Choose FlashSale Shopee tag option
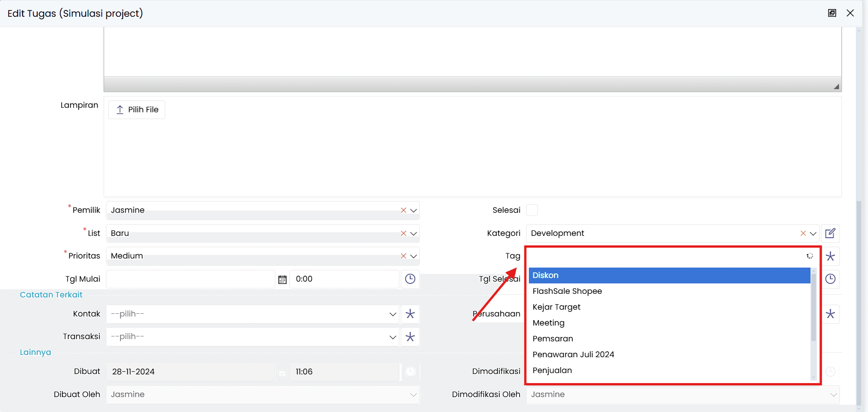This screenshot has height=412, width=868. point(567,291)
